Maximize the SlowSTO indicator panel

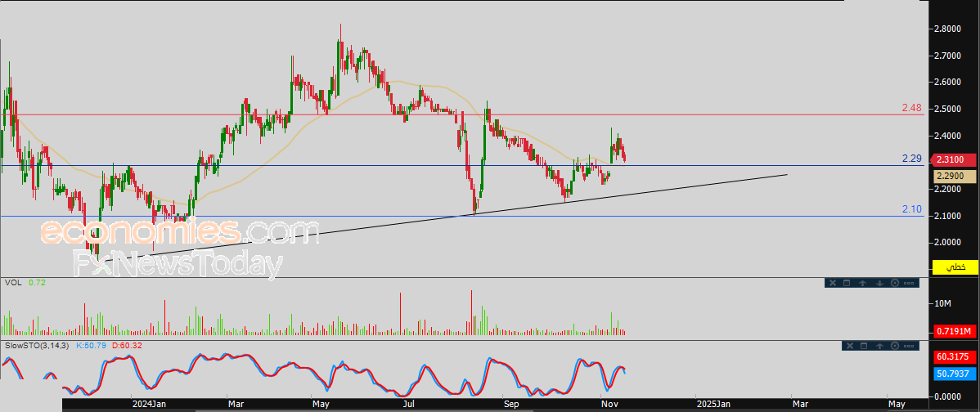point(864,346)
